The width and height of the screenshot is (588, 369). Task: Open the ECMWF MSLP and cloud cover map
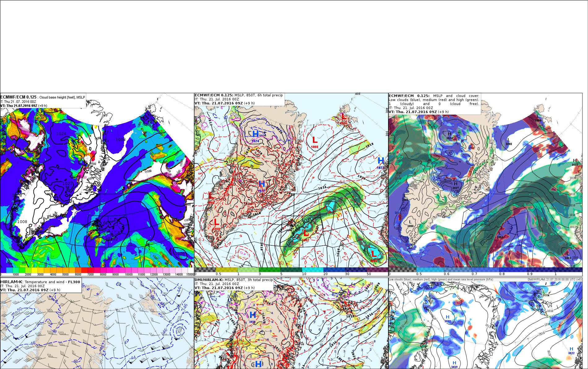tap(485, 185)
